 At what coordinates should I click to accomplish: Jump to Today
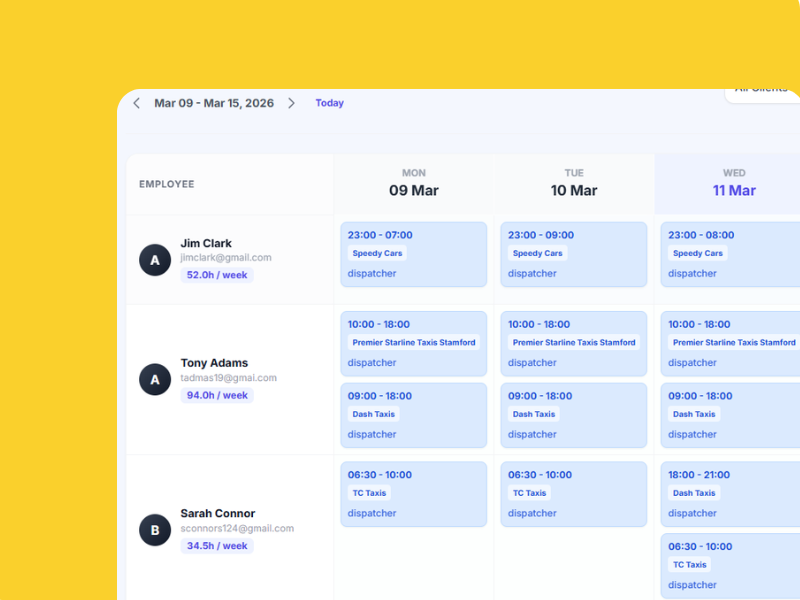point(330,103)
